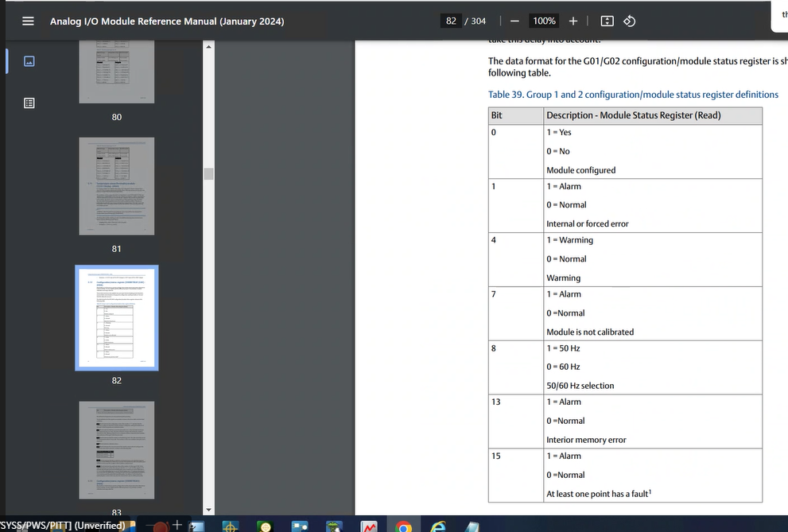Show the page thumbnails view
The image size is (788, 532).
[29, 61]
